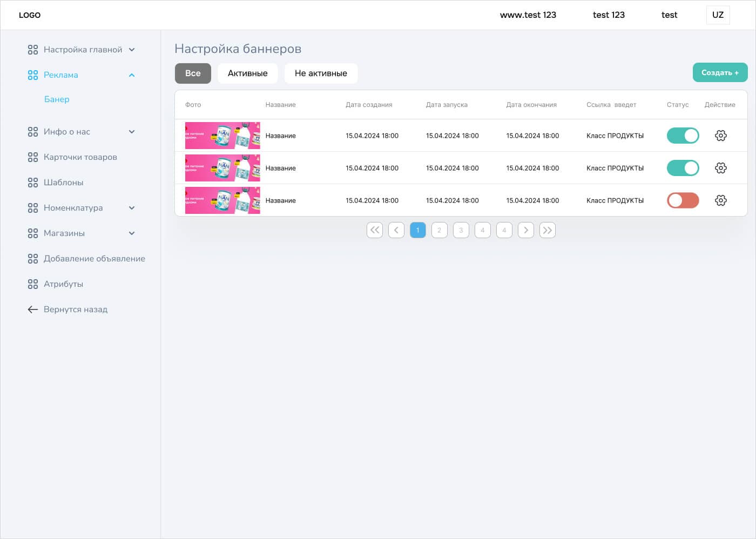Go to the next page arrow
This screenshot has width=756, height=539.
pyautogui.click(x=526, y=230)
